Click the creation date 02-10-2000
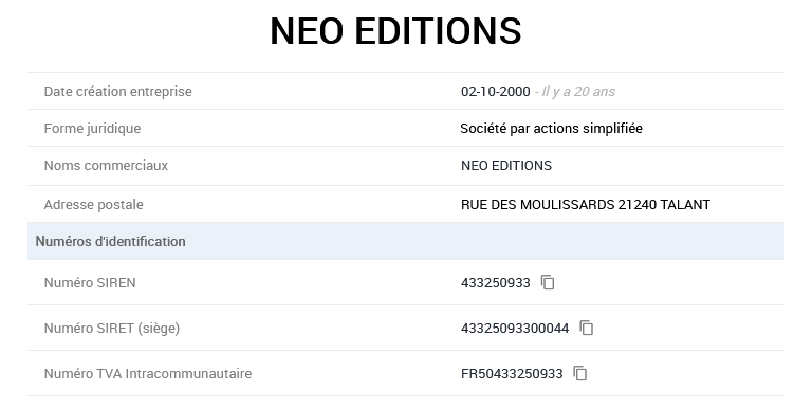 point(496,91)
